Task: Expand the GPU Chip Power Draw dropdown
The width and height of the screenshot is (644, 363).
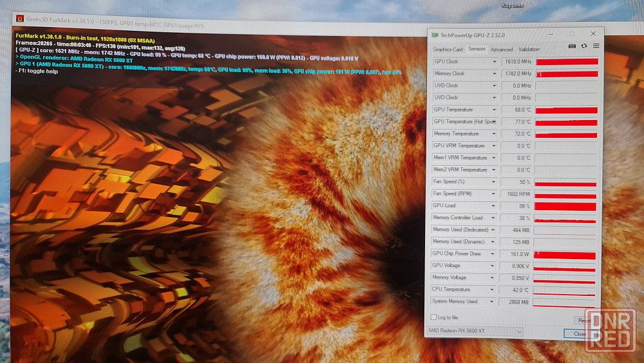Action: tap(493, 253)
